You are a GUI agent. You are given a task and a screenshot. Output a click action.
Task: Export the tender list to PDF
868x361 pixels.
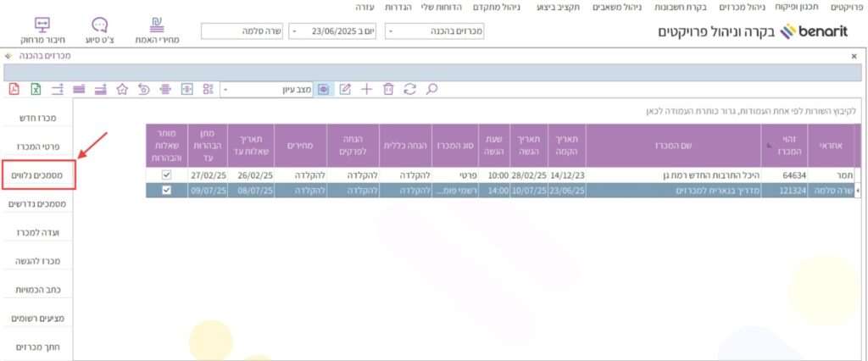pos(14,88)
